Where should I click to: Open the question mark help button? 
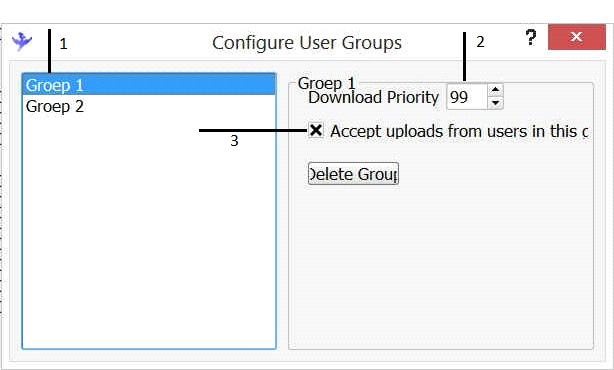[531, 38]
